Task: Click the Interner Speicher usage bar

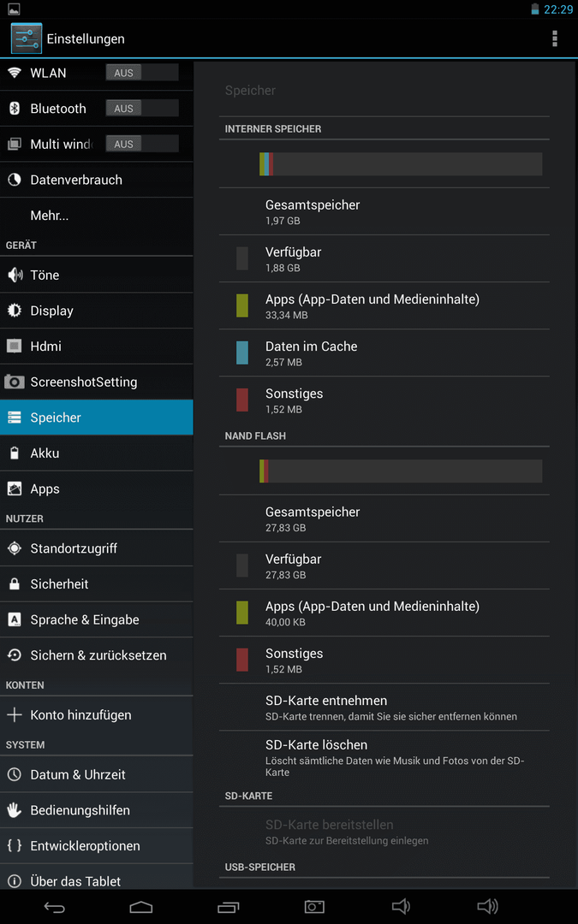Action: (x=401, y=163)
